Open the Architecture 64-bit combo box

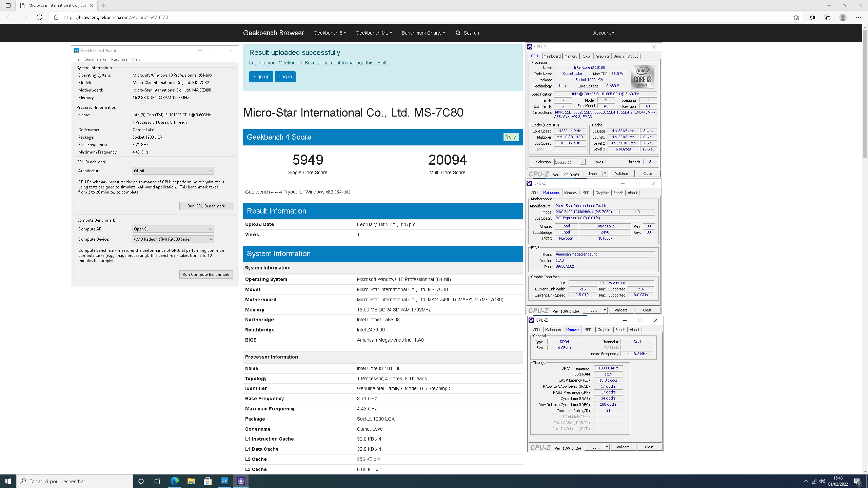point(173,171)
